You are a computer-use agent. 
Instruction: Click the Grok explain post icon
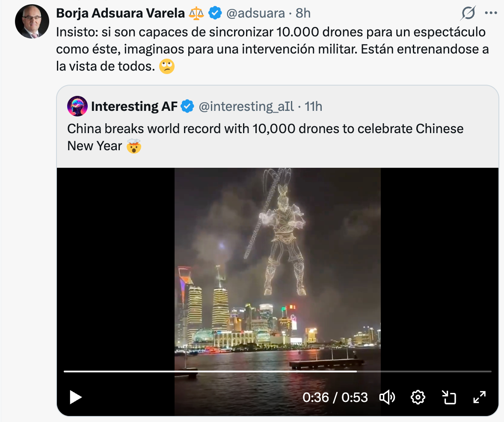click(x=468, y=13)
